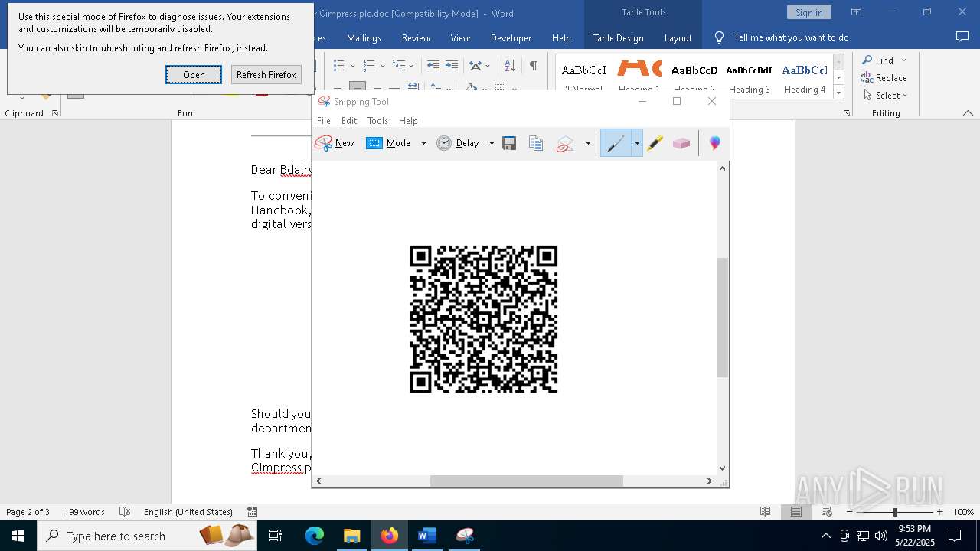Open Edit with Paint 3D

(714, 143)
